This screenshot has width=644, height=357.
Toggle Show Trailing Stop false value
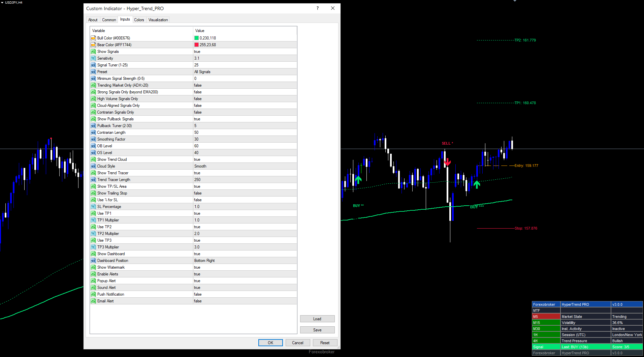(245, 193)
